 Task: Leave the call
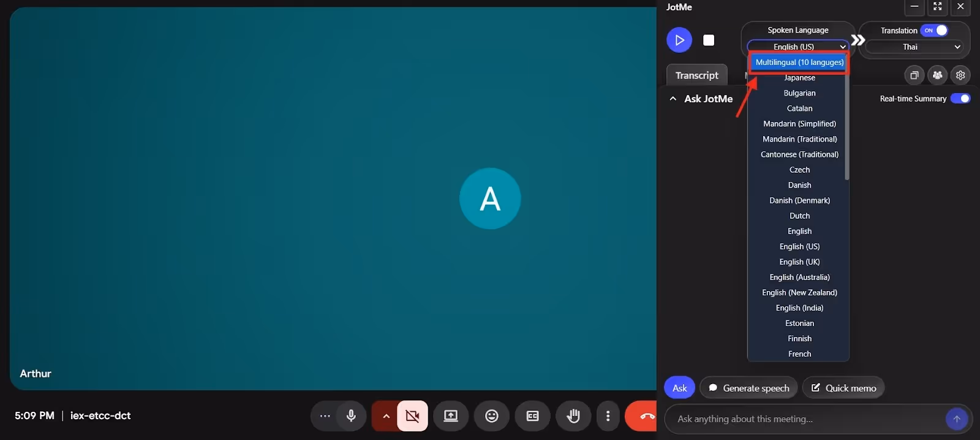pos(642,416)
